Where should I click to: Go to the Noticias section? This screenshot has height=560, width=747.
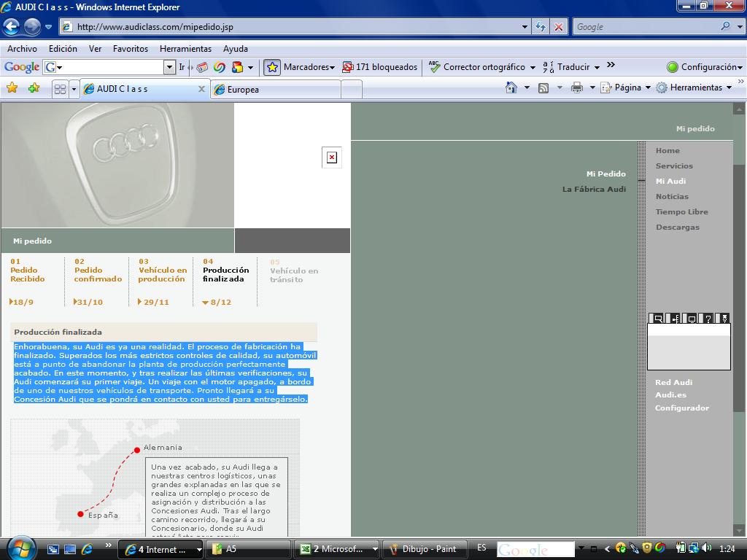point(672,196)
